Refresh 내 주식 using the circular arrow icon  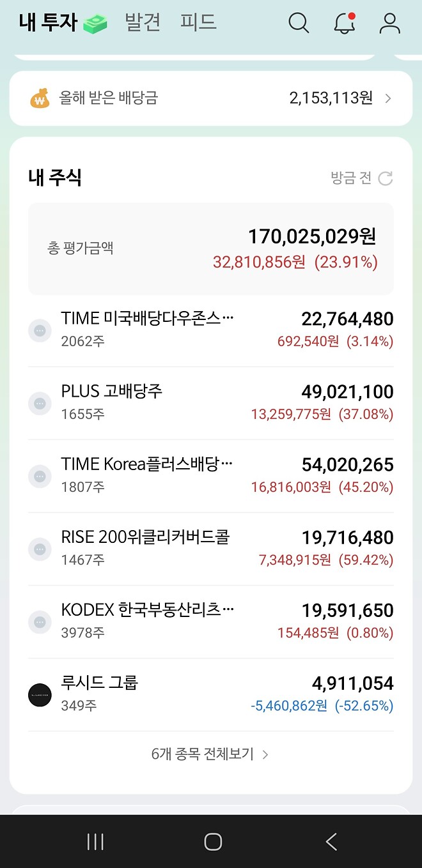384,179
